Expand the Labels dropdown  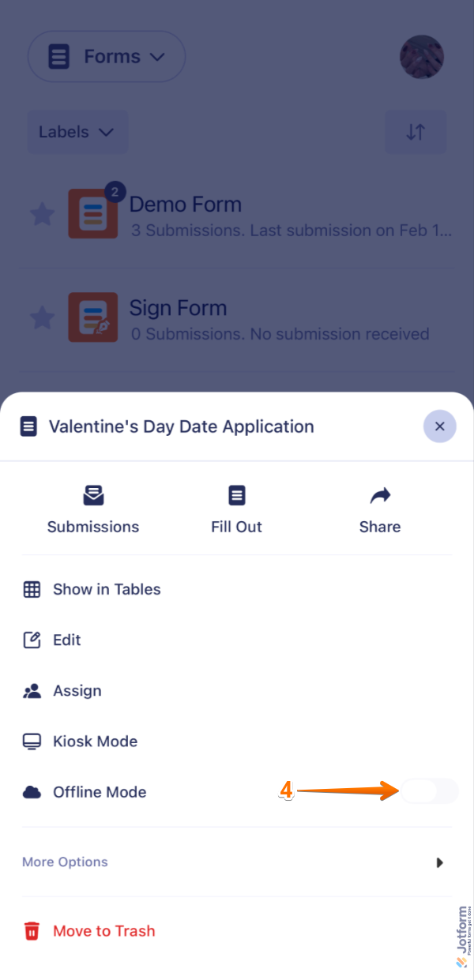77,132
